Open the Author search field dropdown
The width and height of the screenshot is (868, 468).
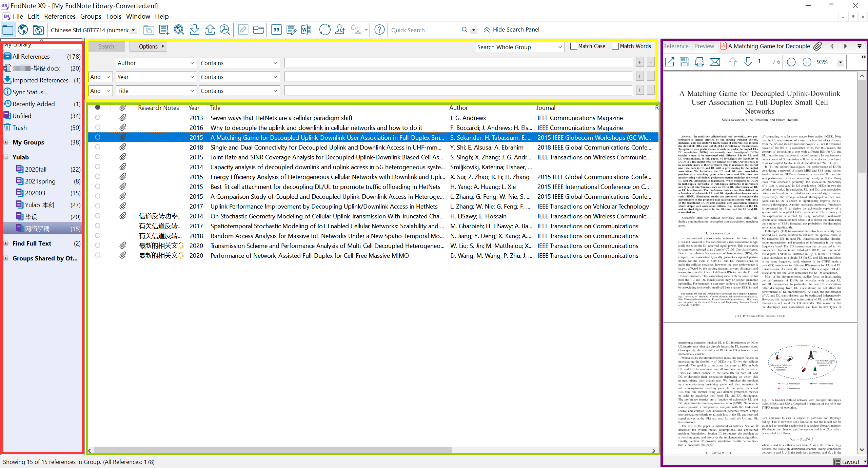pyautogui.click(x=156, y=63)
